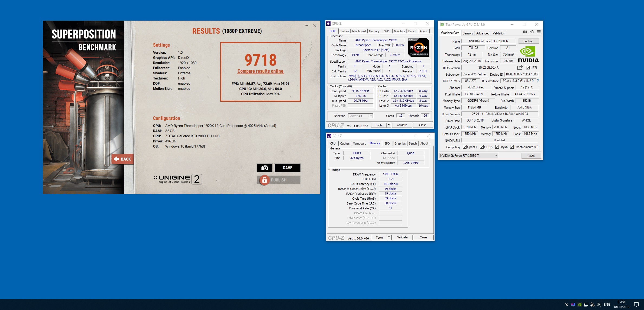Take a GPU-Z screenshot with camera icon
Screen dimensions: 644x310
coord(525,32)
